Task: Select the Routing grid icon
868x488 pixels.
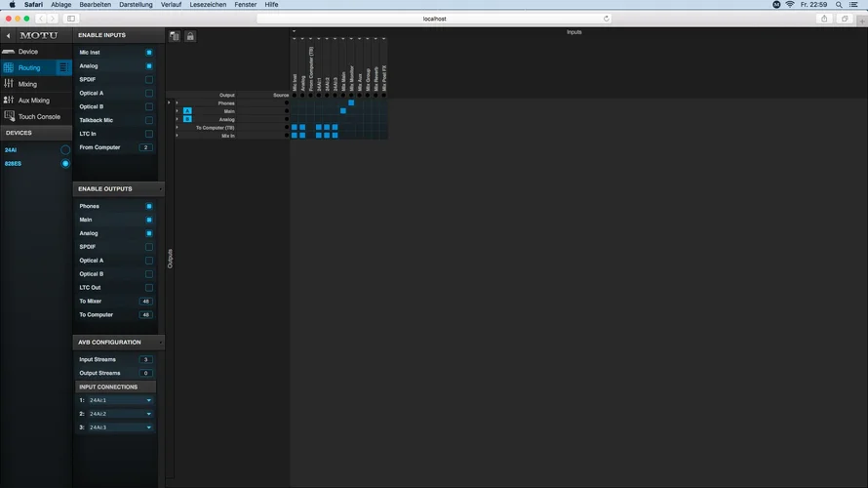Action: coord(9,67)
